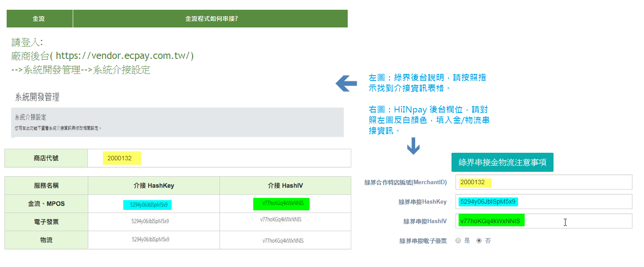The width and height of the screenshot is (644, 267).
Task: Click the 綠界串接HashKey input field
Action: (544, 201)
